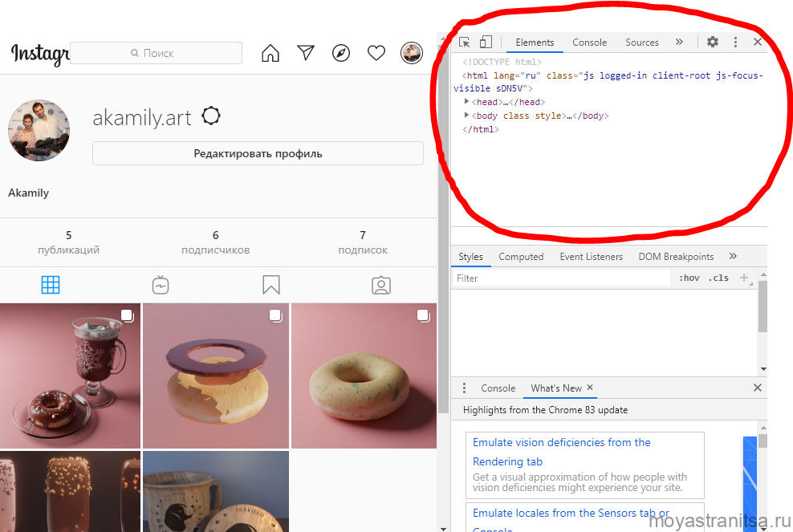Switch to the Sources tab
The width and height of the screenshot is (793, 532).
(641, 43)
